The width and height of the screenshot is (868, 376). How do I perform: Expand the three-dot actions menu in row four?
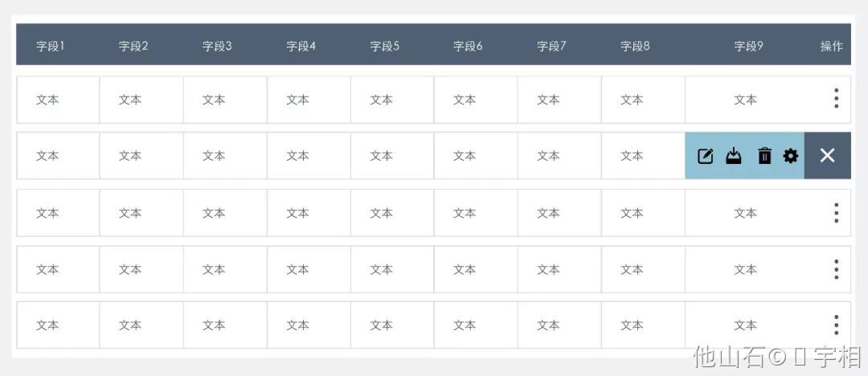point(837,269)
